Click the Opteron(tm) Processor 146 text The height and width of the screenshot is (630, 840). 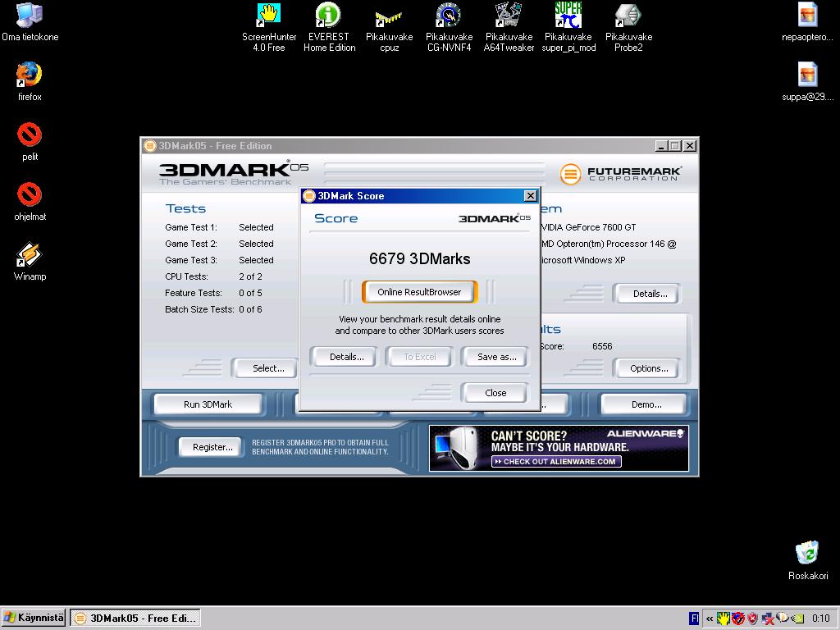(x=610, y=244)
